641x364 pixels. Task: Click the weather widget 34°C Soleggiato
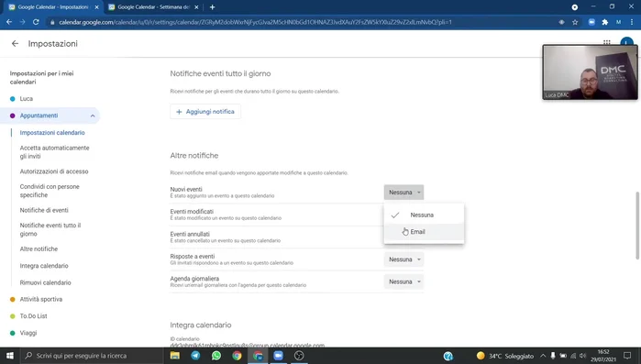click(505, 356)
